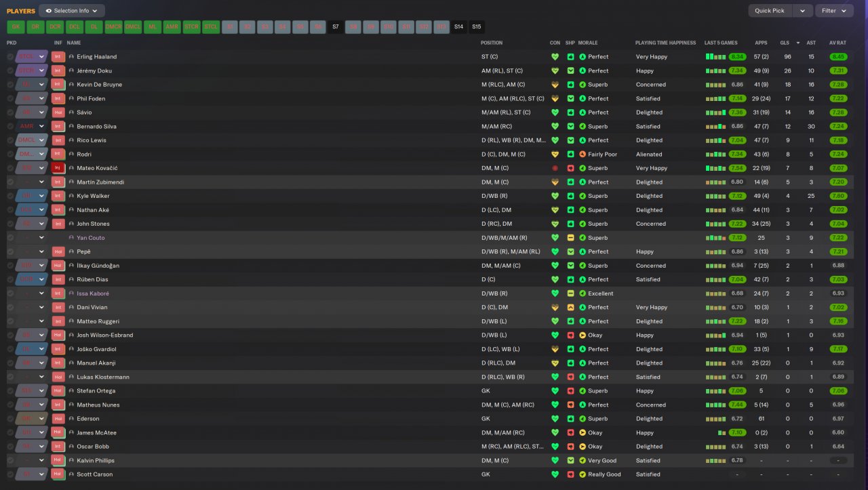Sort players by the GLS column header
The image size is (868, 490).
coord(785,43)
